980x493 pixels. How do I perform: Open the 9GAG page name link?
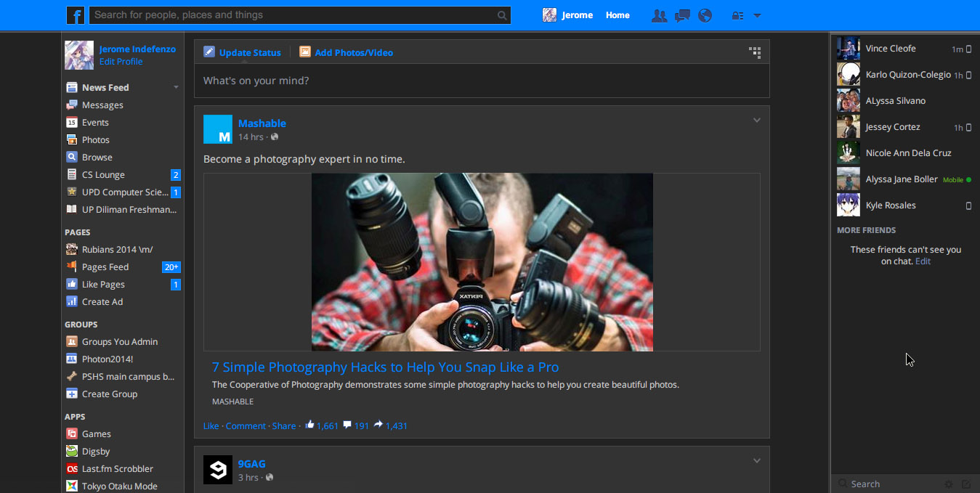click(252, 464)
